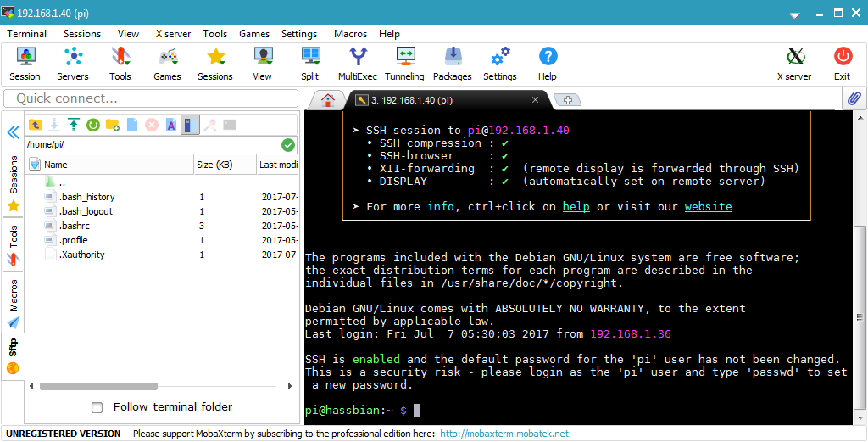868x442 pixels.
Task: Create a new folder in SFTP browser
Action: click(x=112, y=125)
